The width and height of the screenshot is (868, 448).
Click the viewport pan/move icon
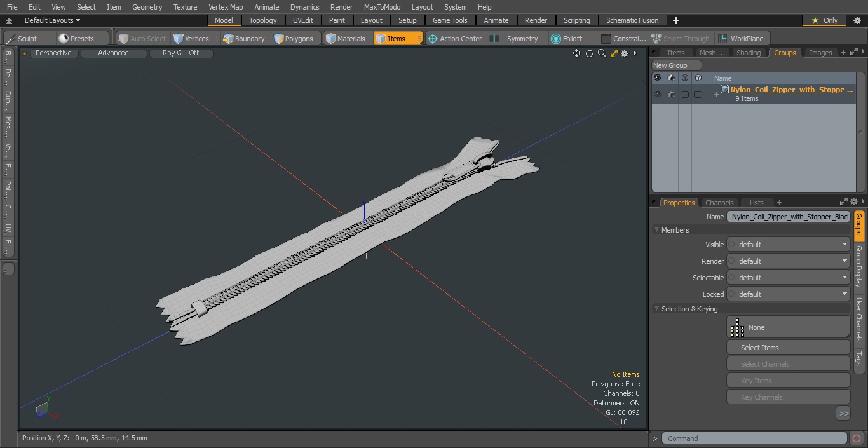(x=576, y=53)
